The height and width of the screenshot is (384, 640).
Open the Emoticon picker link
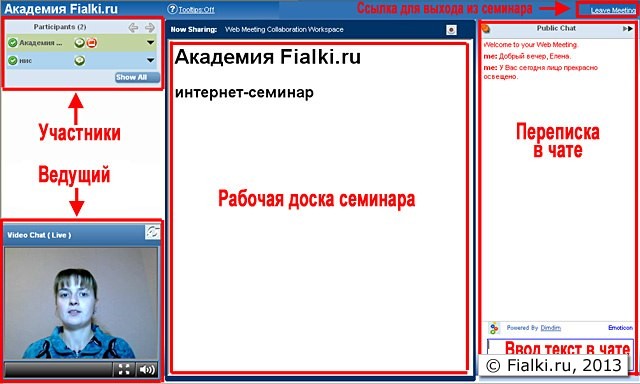(x=620, y=328)
